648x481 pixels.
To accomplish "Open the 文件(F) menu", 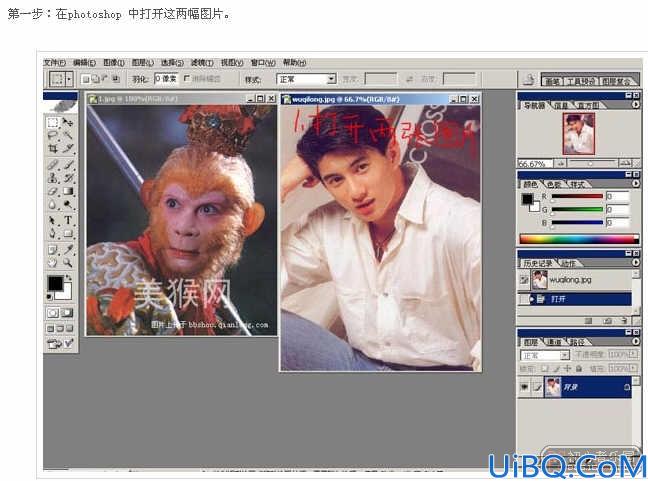I will [x=55, y=62].
